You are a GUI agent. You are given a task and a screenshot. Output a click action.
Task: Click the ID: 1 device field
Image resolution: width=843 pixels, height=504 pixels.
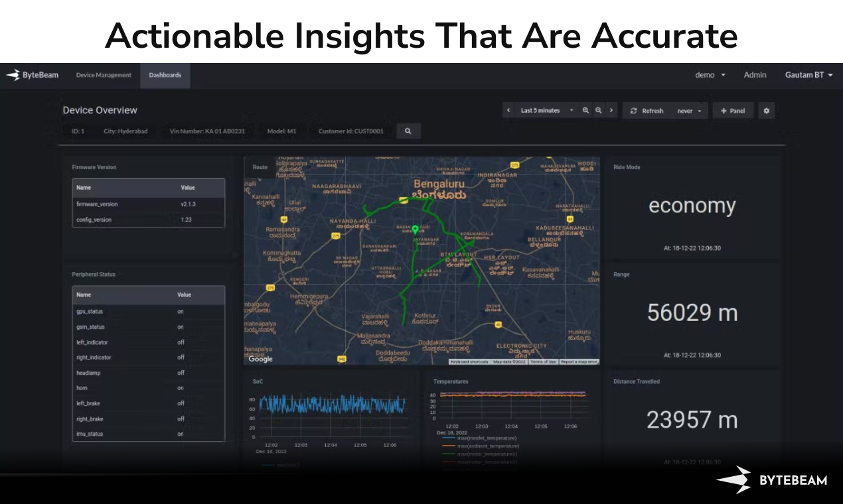coord(78,131)
